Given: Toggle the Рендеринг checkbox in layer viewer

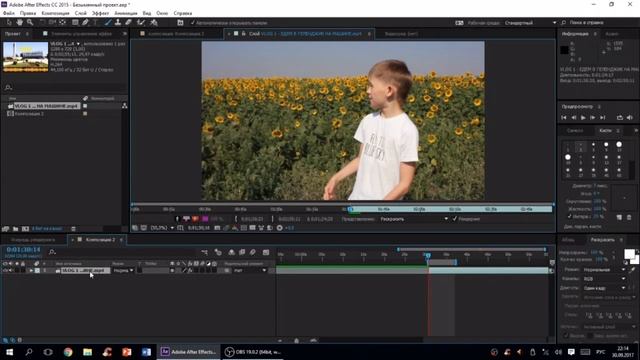Looking at the screenshot, I should (x=455, y=219).
